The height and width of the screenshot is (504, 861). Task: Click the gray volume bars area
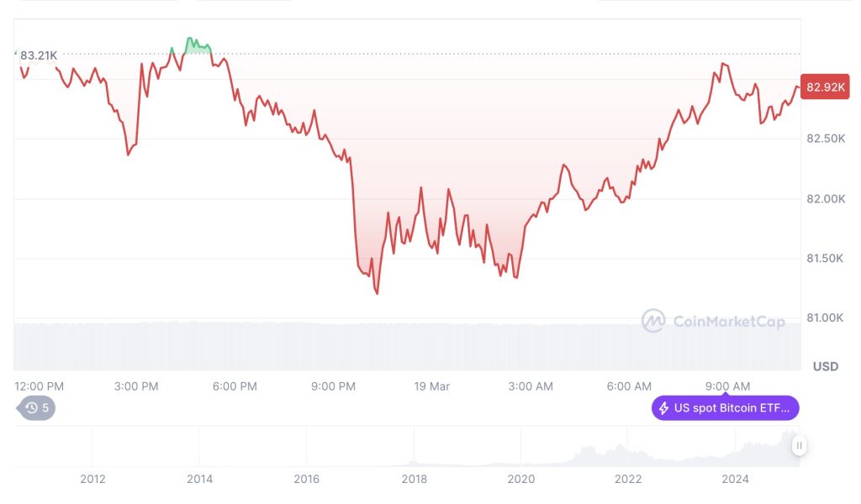(407, 346)
